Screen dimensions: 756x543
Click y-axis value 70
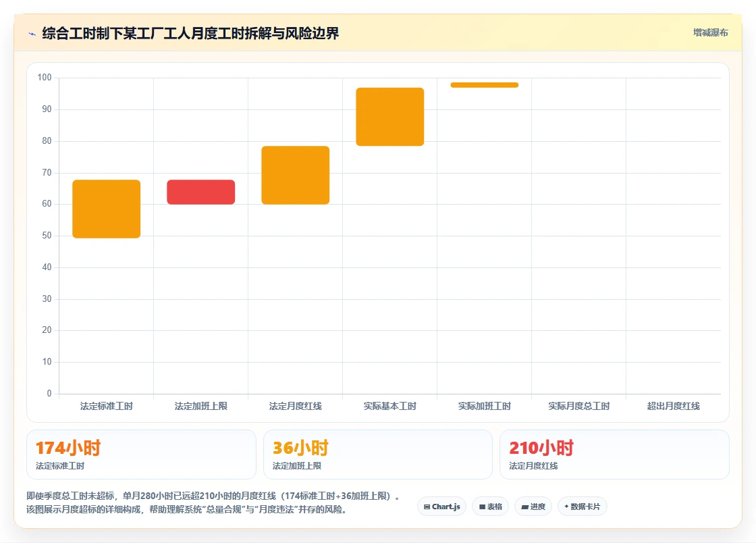tap(47, 172)
